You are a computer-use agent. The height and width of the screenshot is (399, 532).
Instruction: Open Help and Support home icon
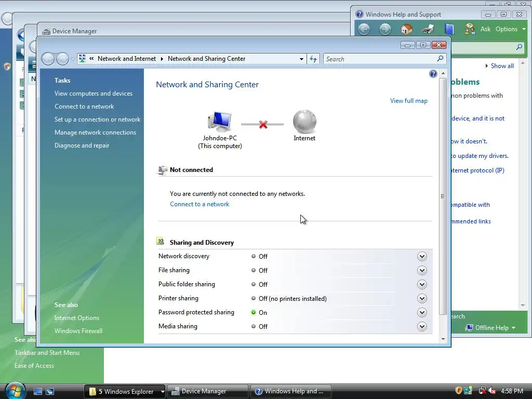click(x=406, y=29)
